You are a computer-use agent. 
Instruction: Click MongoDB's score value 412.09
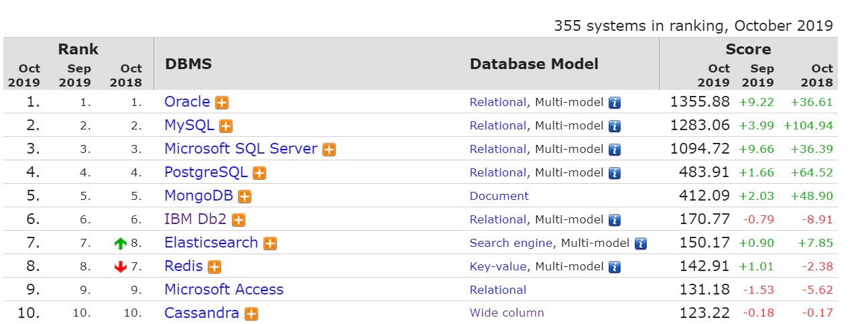coord(706,196)
